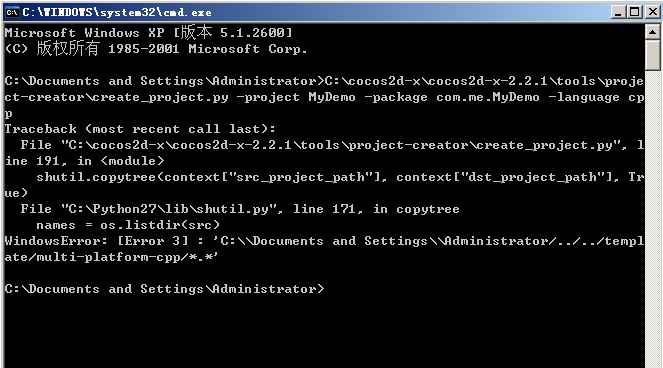The image size is (663, 368).
Task: Maximize the cmd.exe window
Action: coord(635,12)
